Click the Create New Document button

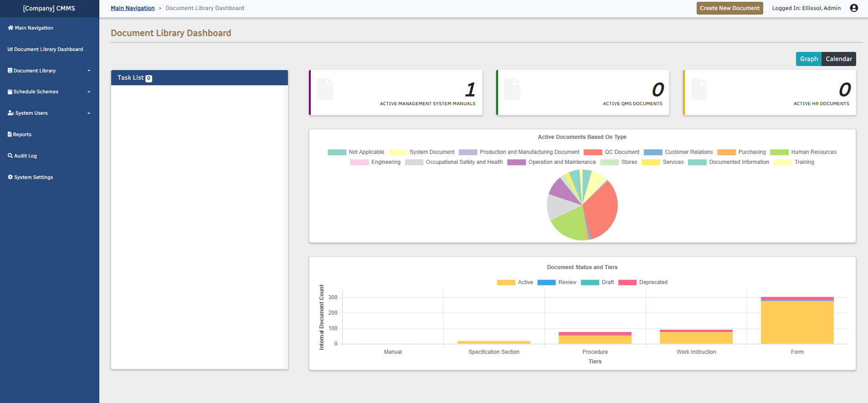pos(729,8)
